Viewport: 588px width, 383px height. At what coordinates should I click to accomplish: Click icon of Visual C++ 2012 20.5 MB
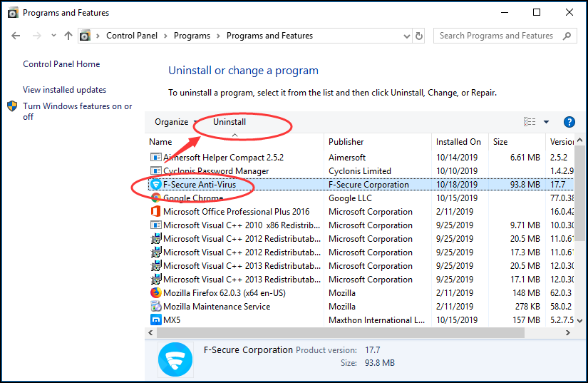click(155, 238)
